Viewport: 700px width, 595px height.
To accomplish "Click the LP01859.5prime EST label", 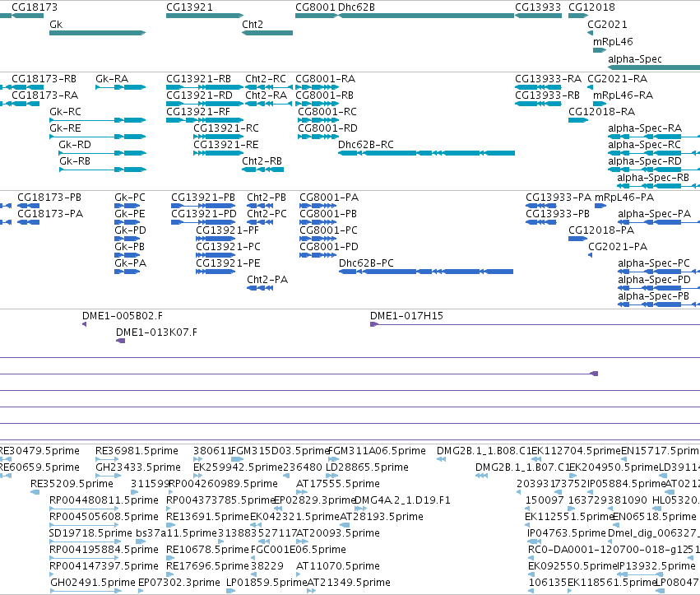I will (267, 583).
